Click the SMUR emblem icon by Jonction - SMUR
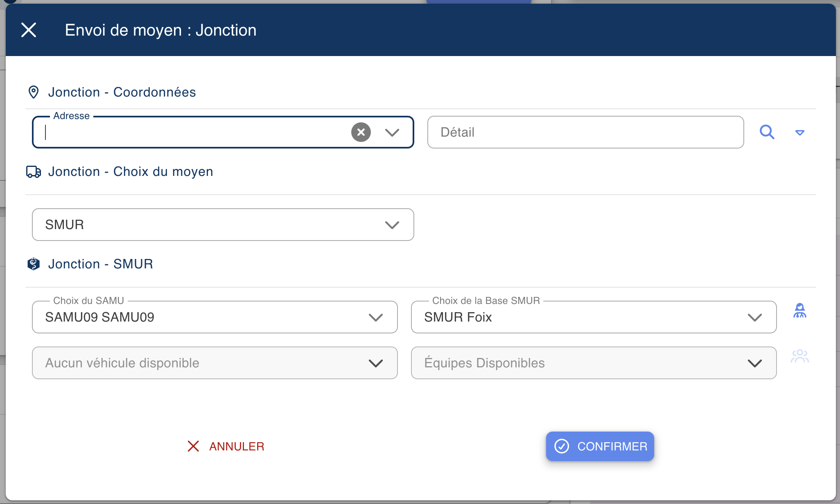Screen dimensions: 840x504 (33, 264)
